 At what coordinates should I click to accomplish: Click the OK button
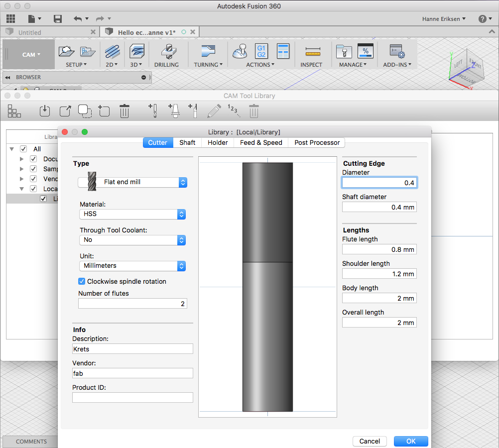point(411,442)
